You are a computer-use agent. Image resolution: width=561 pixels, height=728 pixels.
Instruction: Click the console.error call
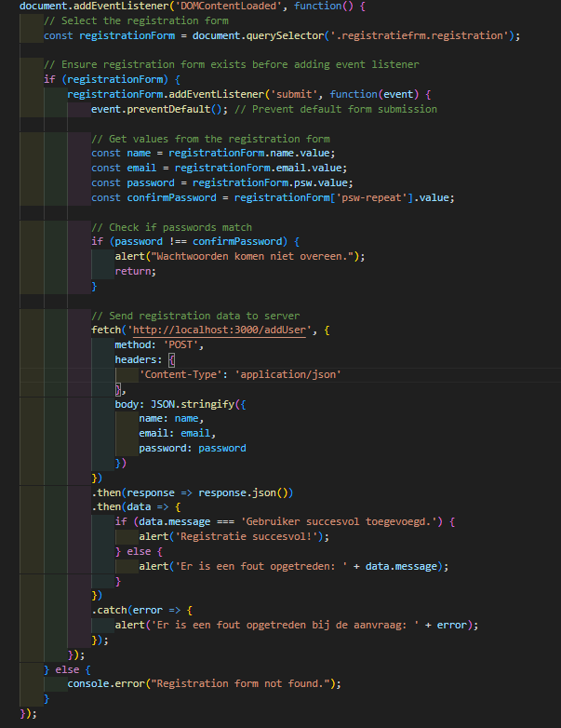click(104, 683)
